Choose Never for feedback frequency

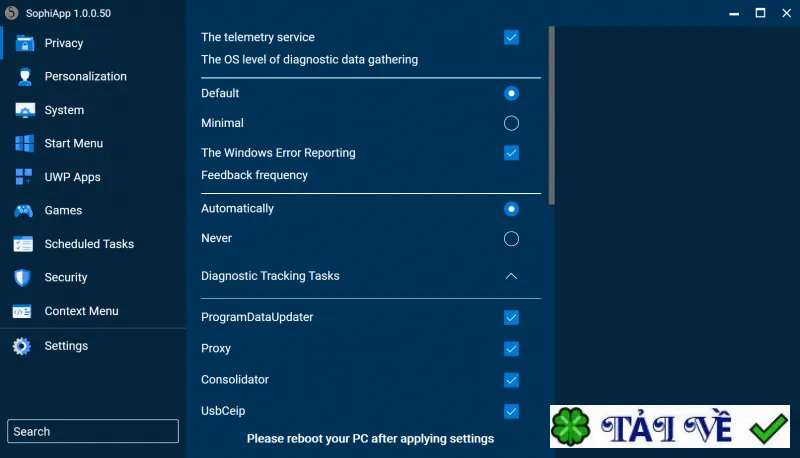(511, 239)
